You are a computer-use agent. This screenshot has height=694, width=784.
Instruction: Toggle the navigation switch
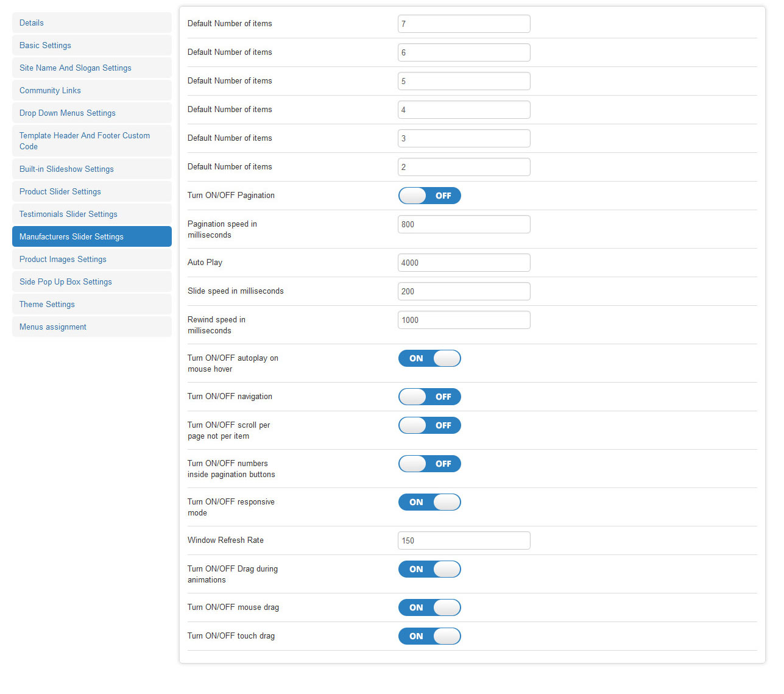[429, 397]
